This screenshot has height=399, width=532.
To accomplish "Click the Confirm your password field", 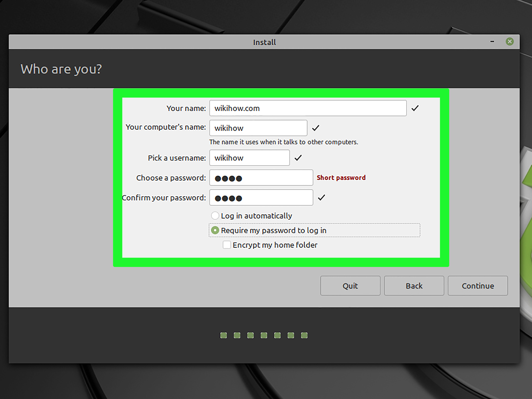I will pos(261,198).
